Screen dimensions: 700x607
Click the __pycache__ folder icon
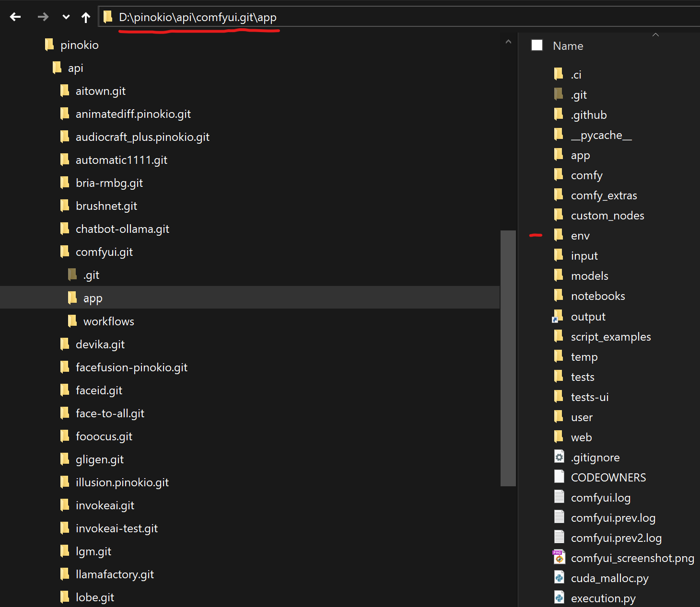pos(559,135)
